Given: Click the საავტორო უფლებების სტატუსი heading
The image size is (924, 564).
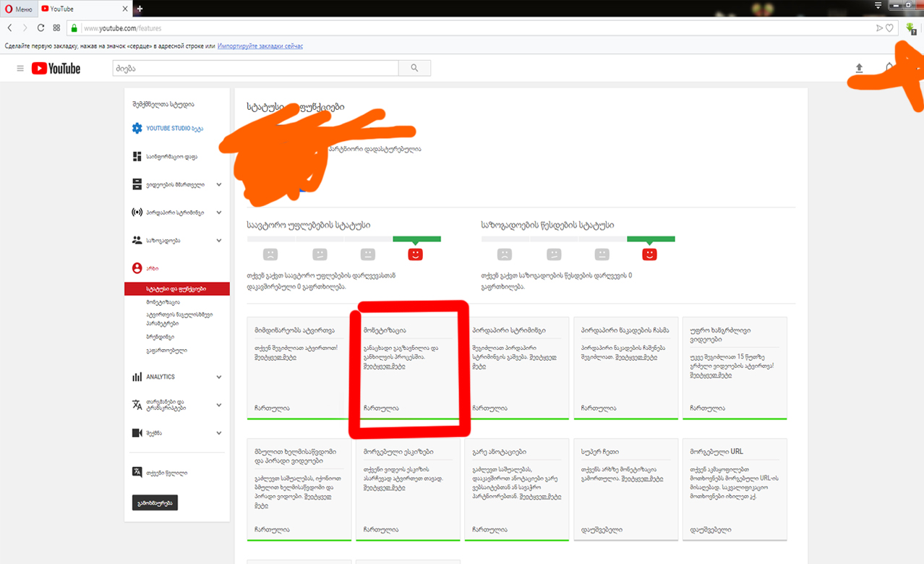Looking at the screenshot, I should coord(309,226).
